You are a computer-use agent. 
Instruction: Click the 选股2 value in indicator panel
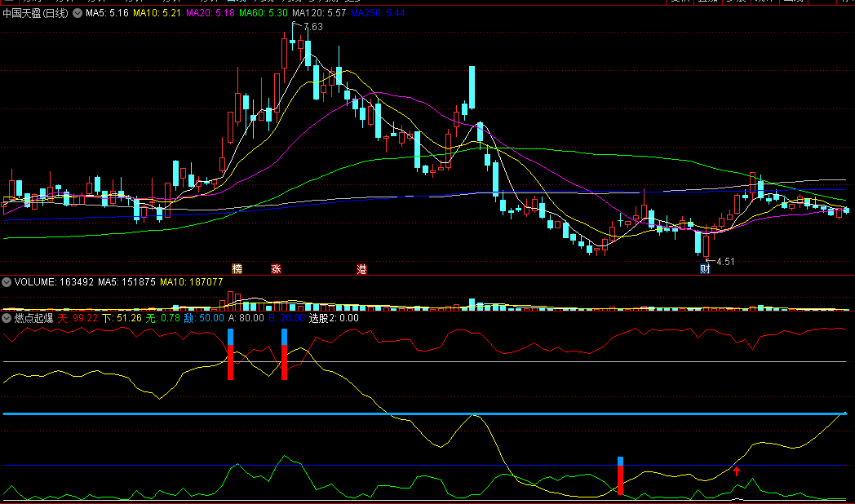point(334,317)
